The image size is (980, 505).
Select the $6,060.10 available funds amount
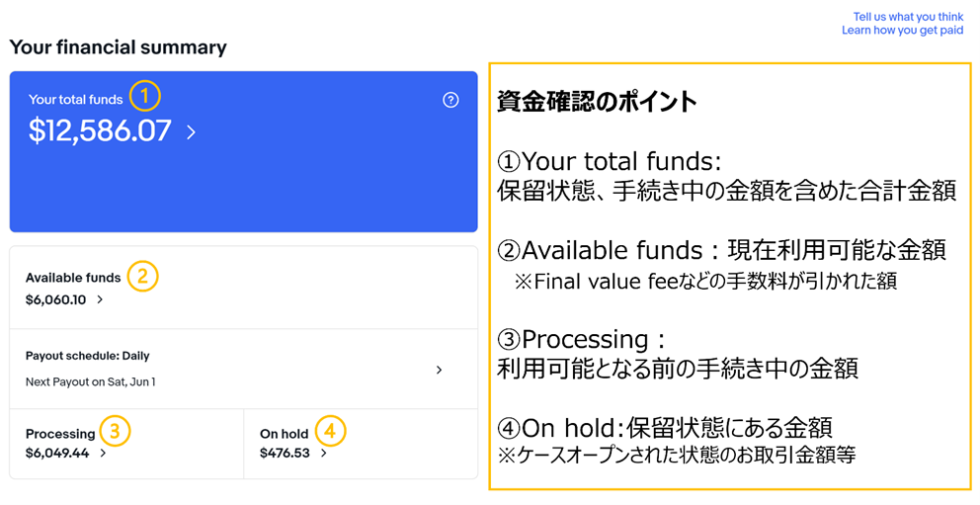pos(55,300)
